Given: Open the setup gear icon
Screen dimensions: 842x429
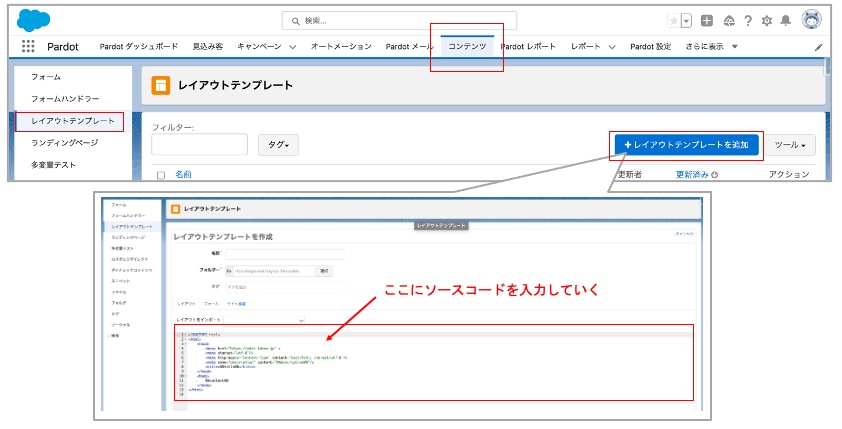Looking at the screenshot, I should click(767, 20).
